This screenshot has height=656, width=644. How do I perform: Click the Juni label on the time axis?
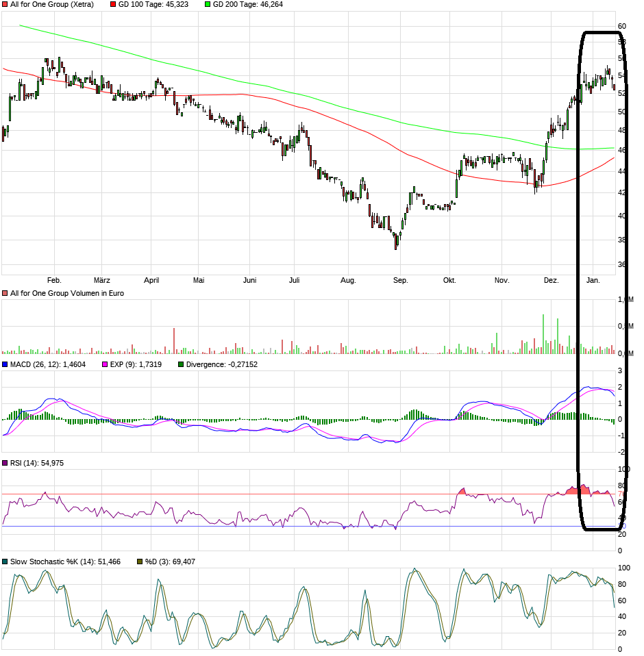point(250,280)
